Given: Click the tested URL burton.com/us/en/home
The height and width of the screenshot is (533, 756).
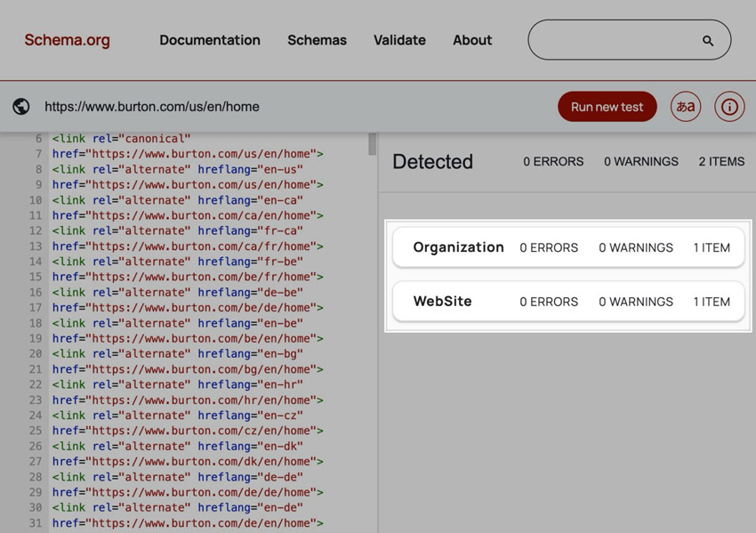Looking at the screenshot, I should tap(152, 107).
